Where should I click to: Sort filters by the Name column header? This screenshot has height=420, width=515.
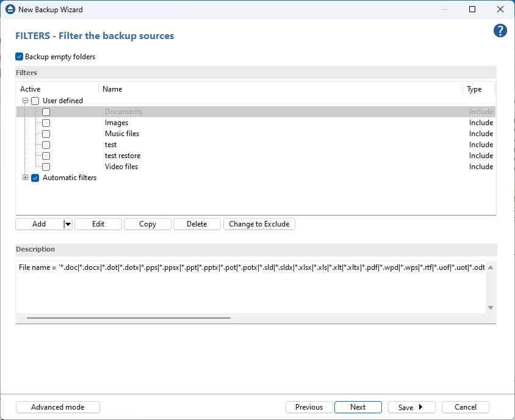(112, 89)
